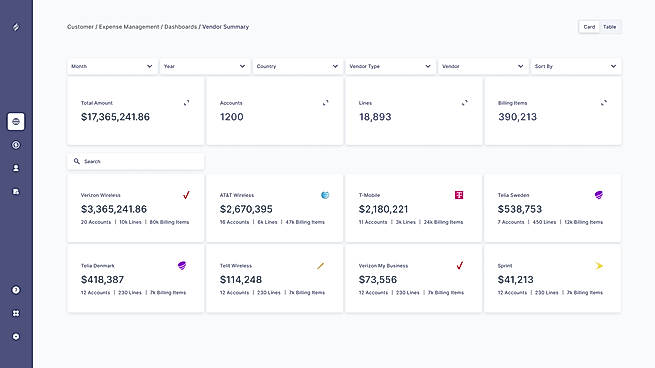
Task: Expand the Total Amount card
Action: tap(186, 102)
